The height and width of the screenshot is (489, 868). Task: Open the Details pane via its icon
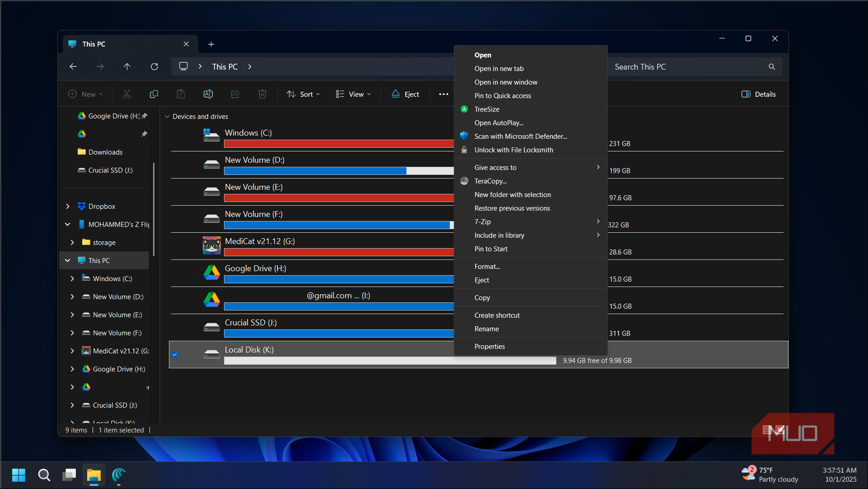pyautogui.click(x=758, y=94)
